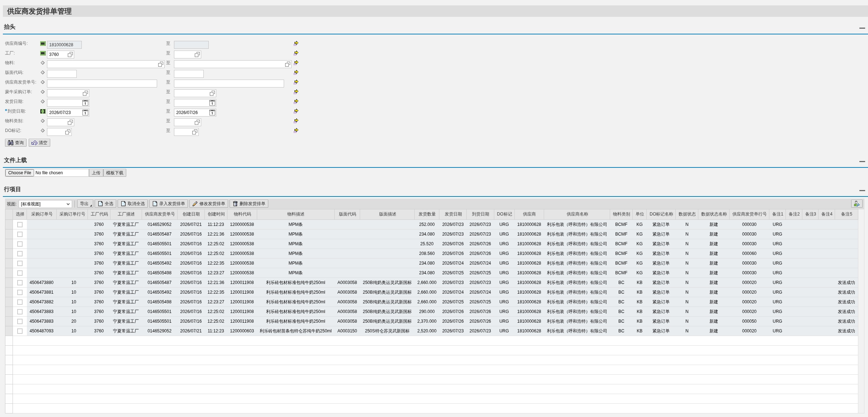The height and width of the screenshot is (417, 868).
Task: Open the 视图 [标准视图] dropdown
Action: 45,204
